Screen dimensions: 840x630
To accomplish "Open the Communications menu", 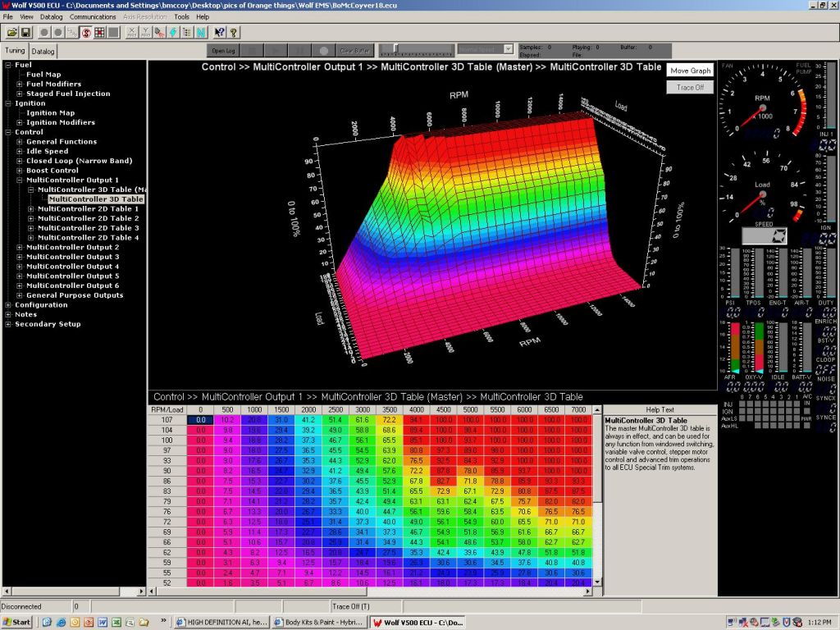I will 93,16.
